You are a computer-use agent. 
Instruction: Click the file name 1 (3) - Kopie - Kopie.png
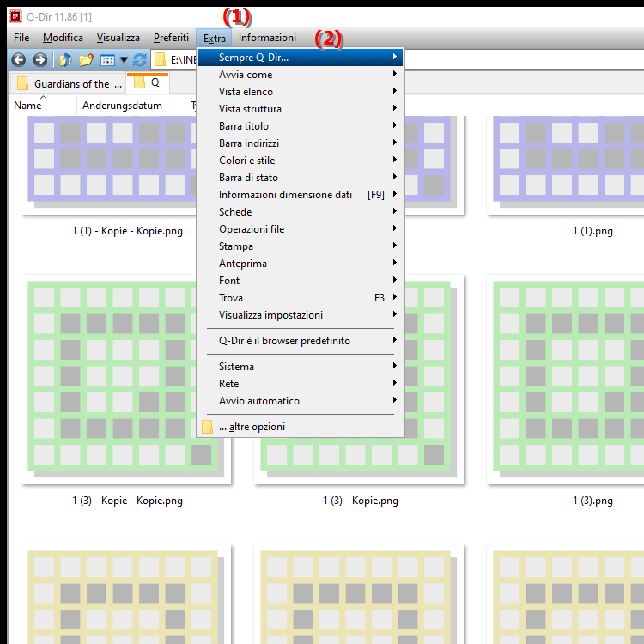(x=127, y=501)
